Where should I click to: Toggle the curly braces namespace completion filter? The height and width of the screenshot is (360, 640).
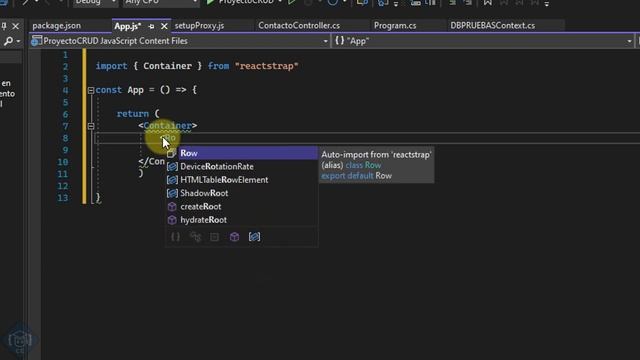[176, 237]
